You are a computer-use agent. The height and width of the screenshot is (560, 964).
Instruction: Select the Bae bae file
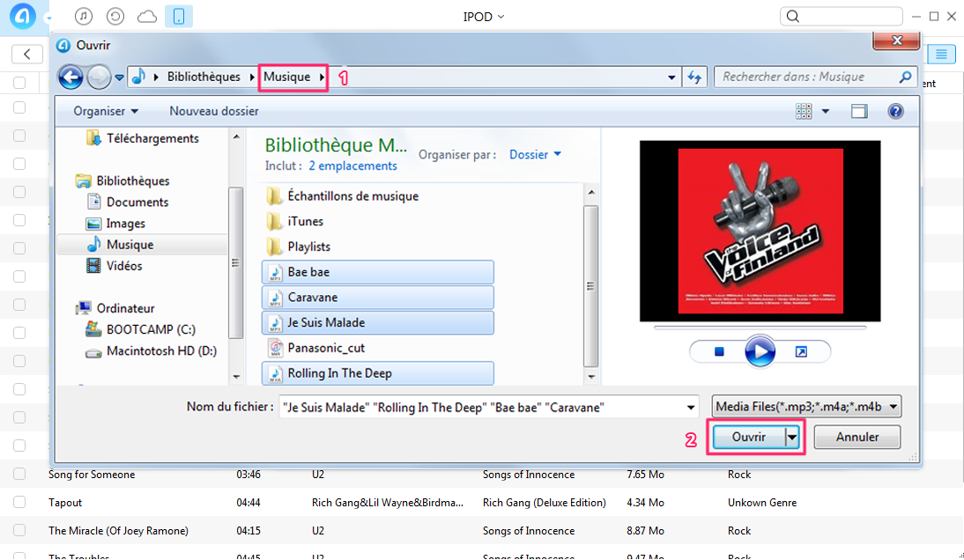coord(377,272)
